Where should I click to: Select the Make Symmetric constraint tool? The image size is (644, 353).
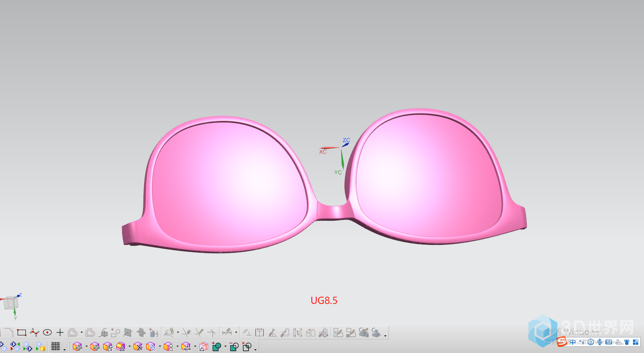(259, 332)
